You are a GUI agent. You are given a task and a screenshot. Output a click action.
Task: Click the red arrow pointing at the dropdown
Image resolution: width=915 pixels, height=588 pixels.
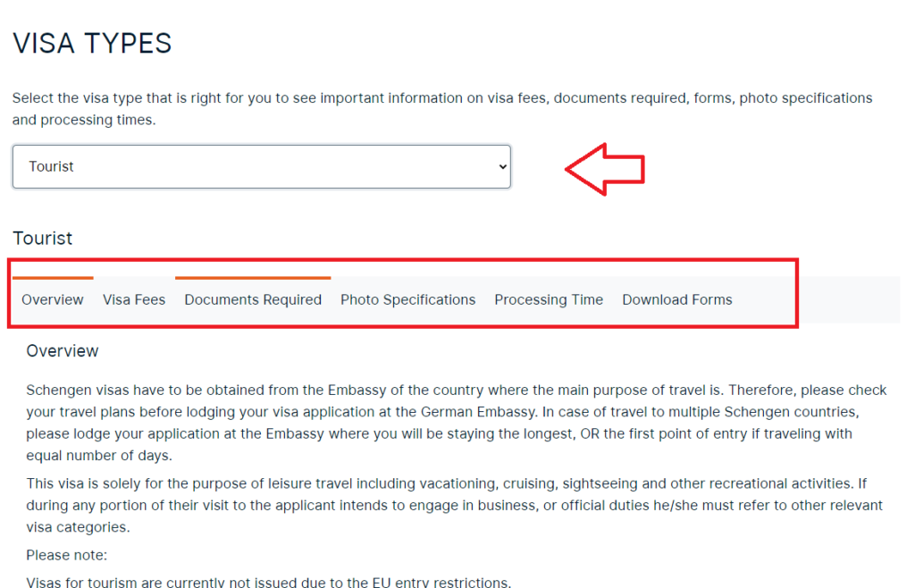[x=606, y=168]
